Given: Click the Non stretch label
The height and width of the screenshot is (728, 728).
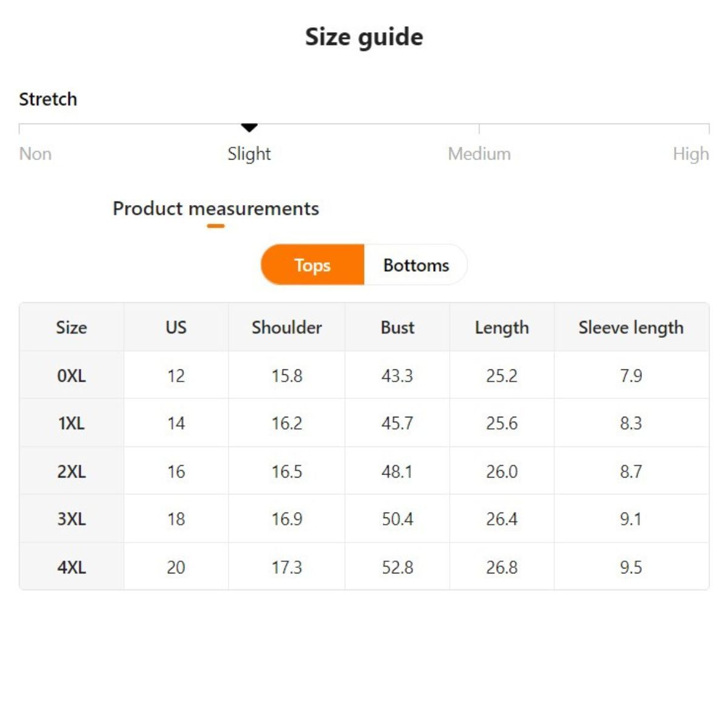Looking at the screenshot, I should [x=35, y=154].
